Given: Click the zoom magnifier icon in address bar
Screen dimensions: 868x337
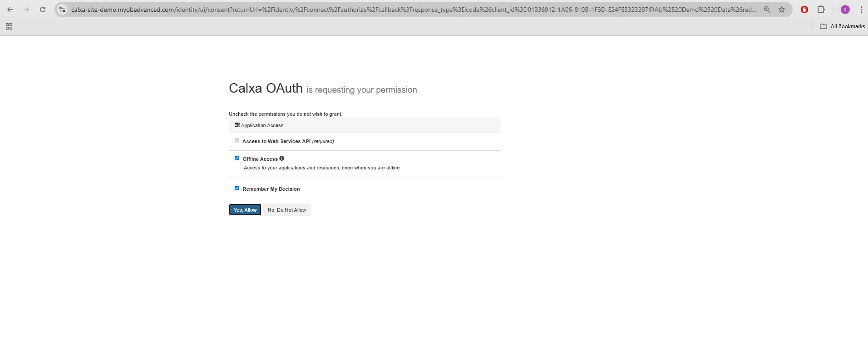Looking at the screenshot, I should (767, 10).
